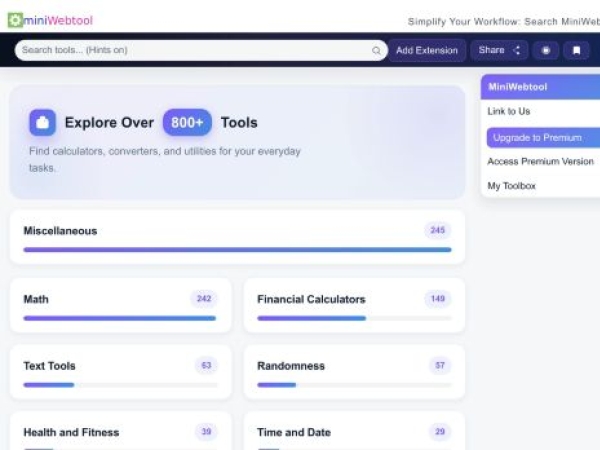Image resolution: width=600 pixels, height=450 pixels.
Task: Click the toolbox icon beside Explore Over
Action: [x=42, y=123]
